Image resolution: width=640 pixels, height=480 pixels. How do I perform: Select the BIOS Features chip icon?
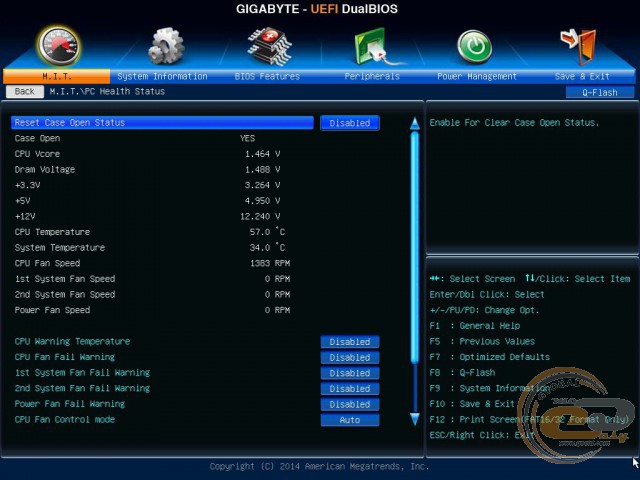point(269,46)
